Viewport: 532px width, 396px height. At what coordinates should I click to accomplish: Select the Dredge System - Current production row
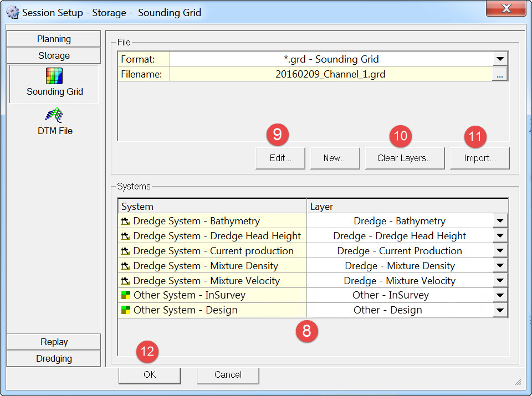(x=213, y=251)
